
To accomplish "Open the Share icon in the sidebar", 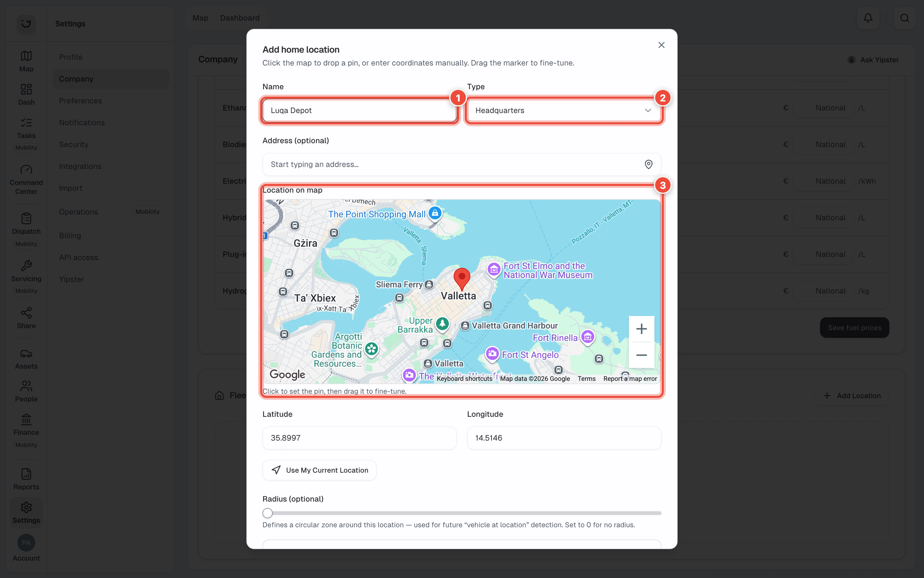I will (26, 318).
